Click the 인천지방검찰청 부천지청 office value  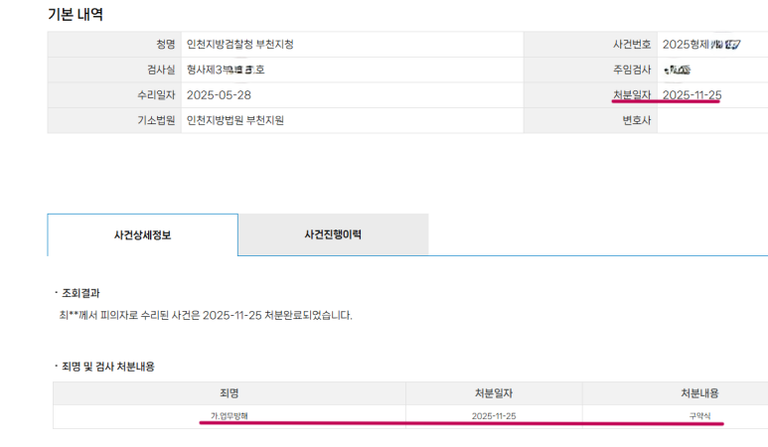coord(240,45)
